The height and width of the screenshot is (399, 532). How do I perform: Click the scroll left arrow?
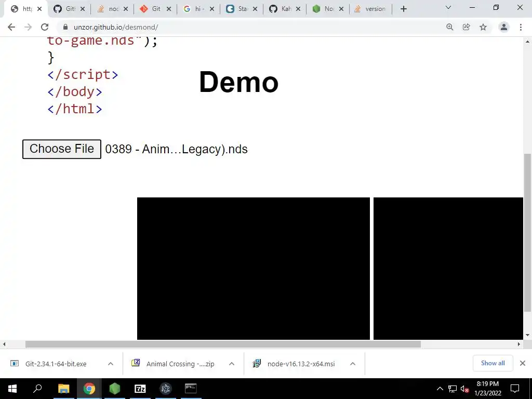click(4, 344)
